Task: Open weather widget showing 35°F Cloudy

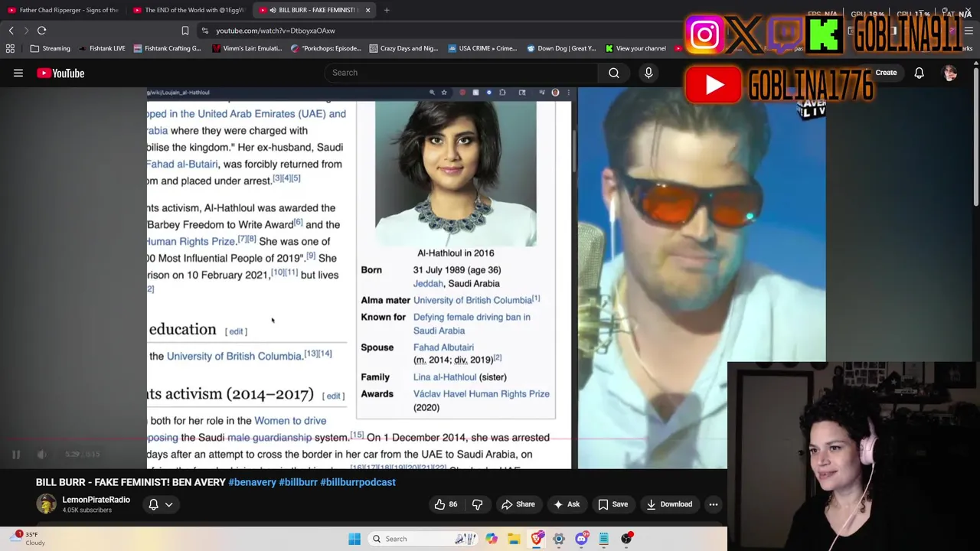Action: pyautogui.click(x=28, y=539)
